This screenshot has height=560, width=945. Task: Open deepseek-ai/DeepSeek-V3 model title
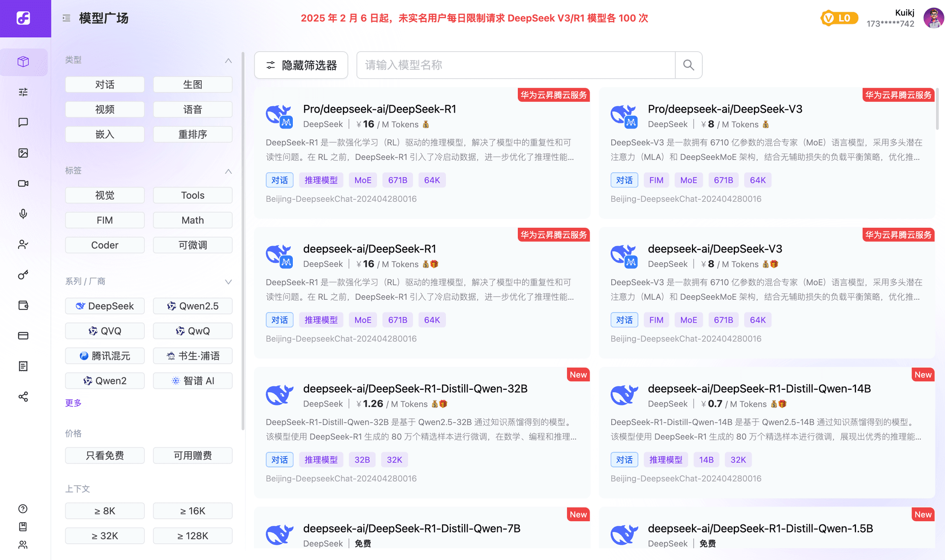715,249
